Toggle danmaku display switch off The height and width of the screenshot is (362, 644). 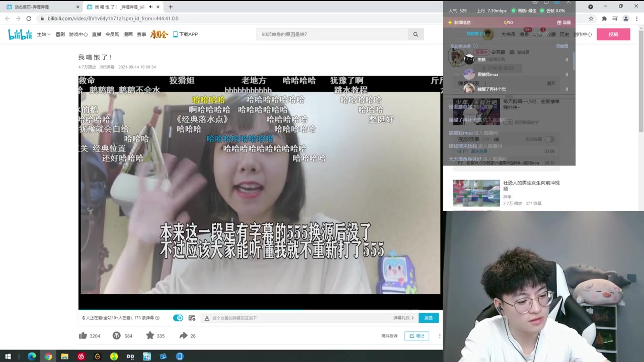click(178, 318)
